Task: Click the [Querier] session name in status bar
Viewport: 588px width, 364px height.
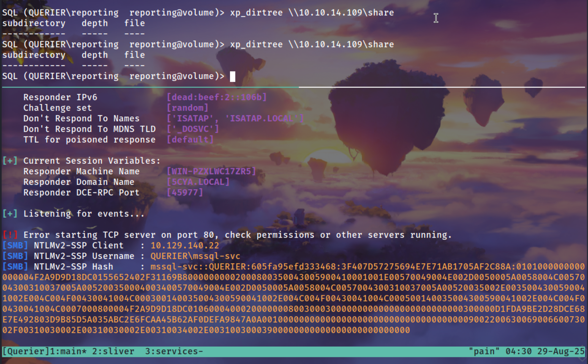Action: pos(25,351)
